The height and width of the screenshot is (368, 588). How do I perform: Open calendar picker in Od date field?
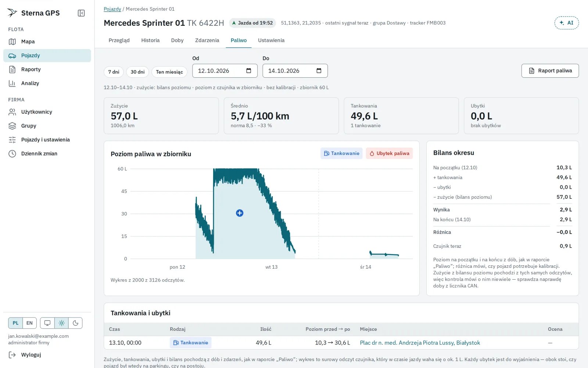point(249,71)
